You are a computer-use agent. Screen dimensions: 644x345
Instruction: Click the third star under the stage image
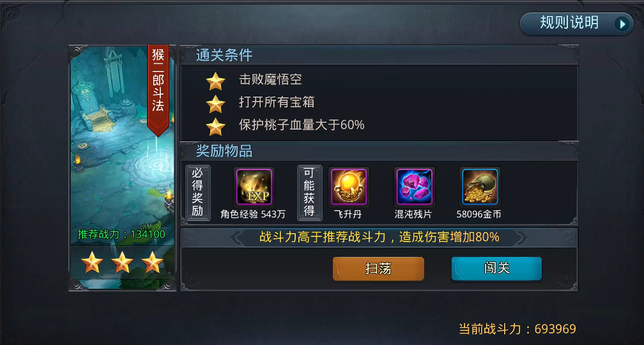tap(152, 262)
